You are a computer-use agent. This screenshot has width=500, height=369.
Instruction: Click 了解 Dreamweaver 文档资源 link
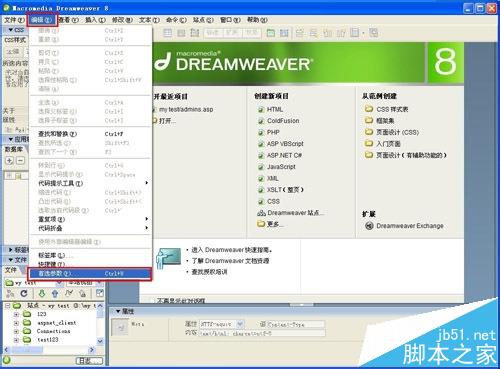pos(230,261)
